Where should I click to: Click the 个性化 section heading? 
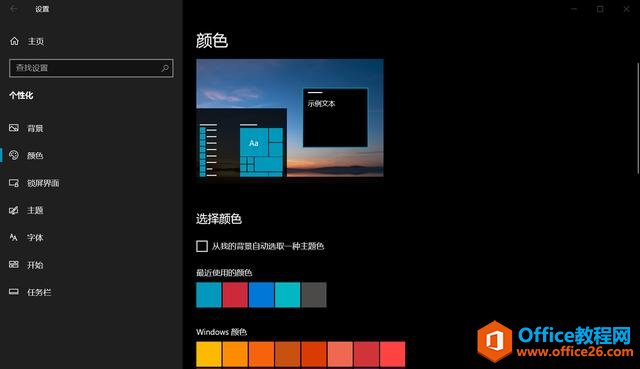tap(21, 96)
